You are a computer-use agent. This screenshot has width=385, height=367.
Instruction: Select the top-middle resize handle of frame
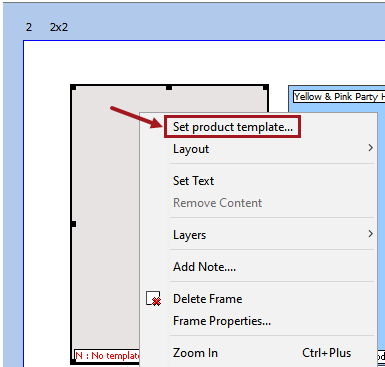(169, 88)
